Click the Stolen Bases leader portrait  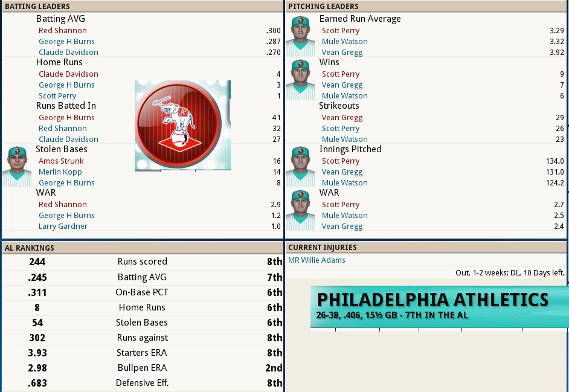point(17,166)
